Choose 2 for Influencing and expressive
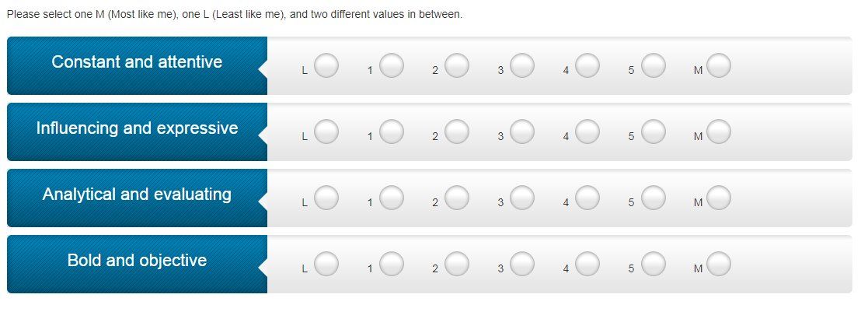 tap(457, 132)
